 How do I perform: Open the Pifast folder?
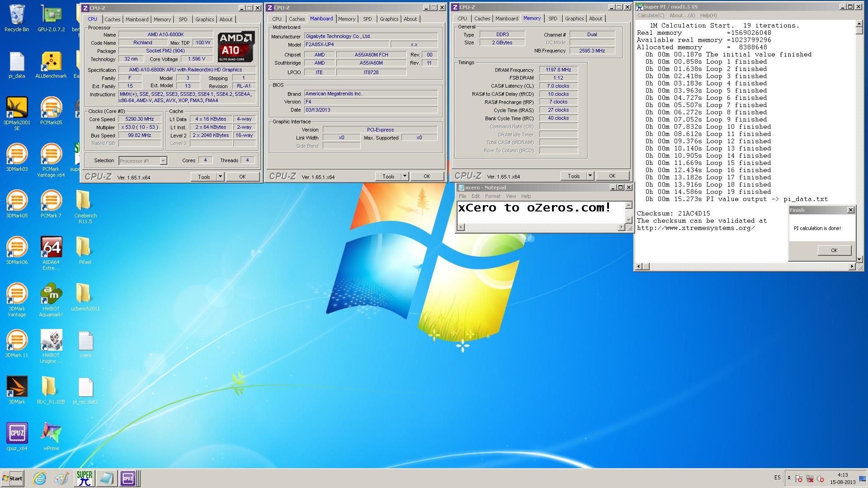point(85,250)
